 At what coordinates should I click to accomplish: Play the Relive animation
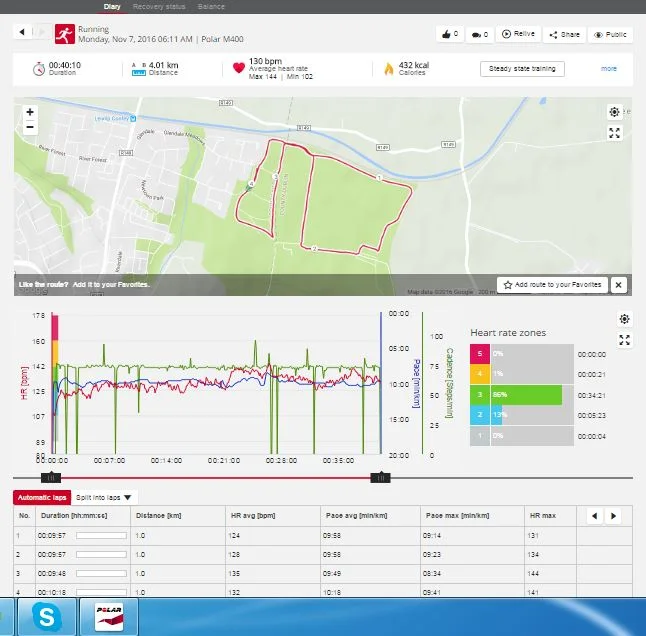point(518,34)
